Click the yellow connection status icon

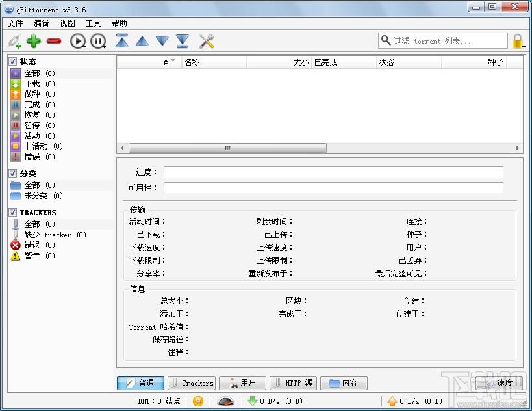(x=198, y=401)
